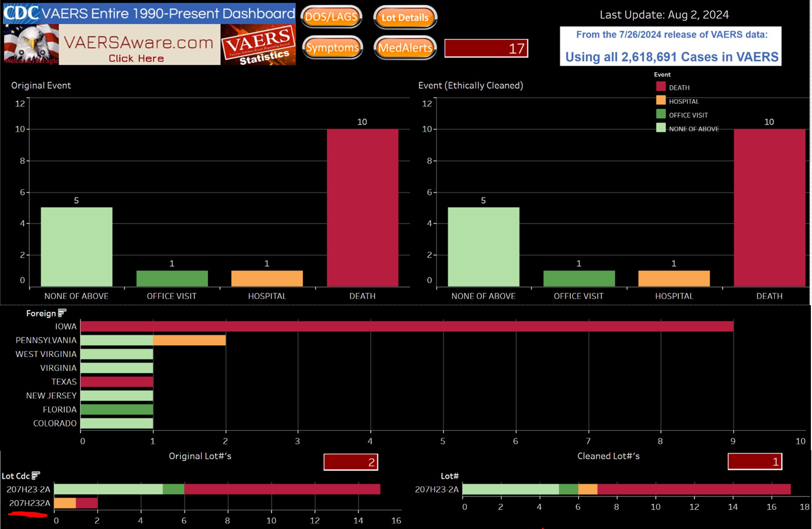Click the FLORIDA office visit bar
812x529 pixels.
(117, 409)
